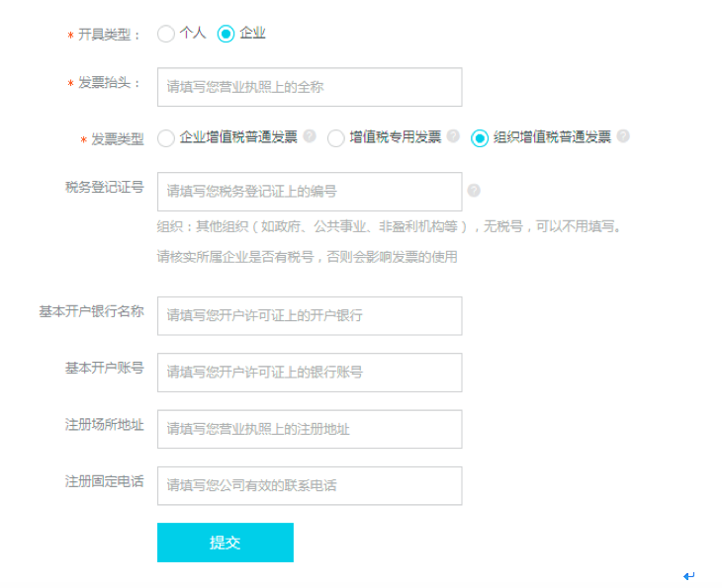
Task: Click the 开具类型 field label
Action: tap(109, 35)
